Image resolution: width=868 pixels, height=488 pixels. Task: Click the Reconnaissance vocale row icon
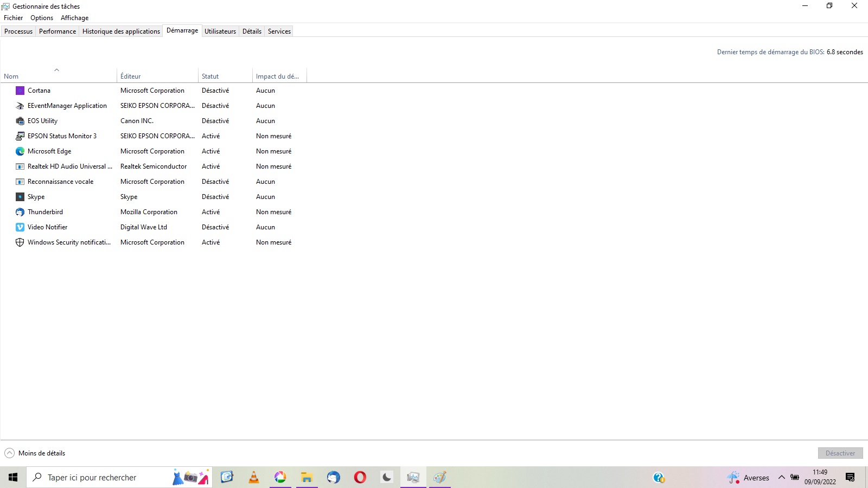point(20,182)
